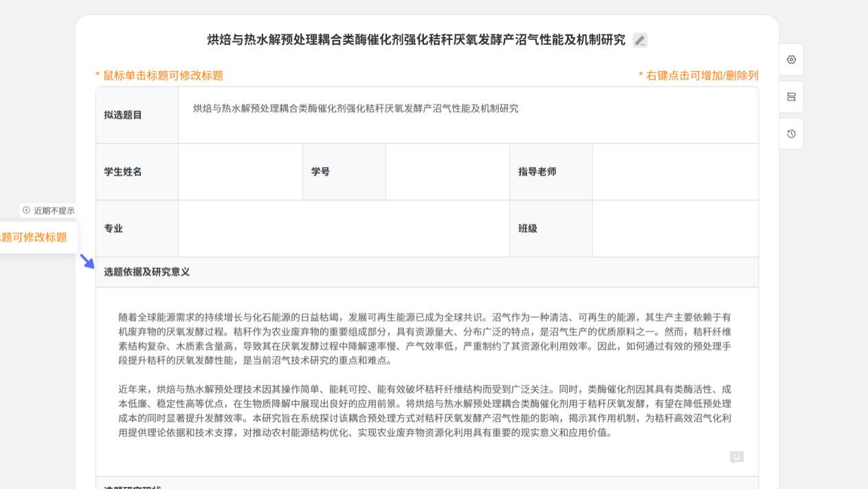Click the 班级 input cell
868x489 pixels.
coord(676,228)
